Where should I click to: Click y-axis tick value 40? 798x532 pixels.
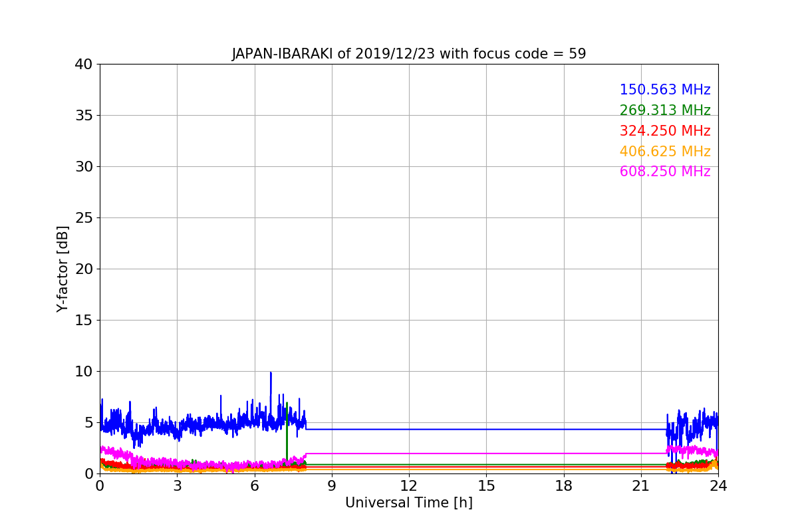84,65
